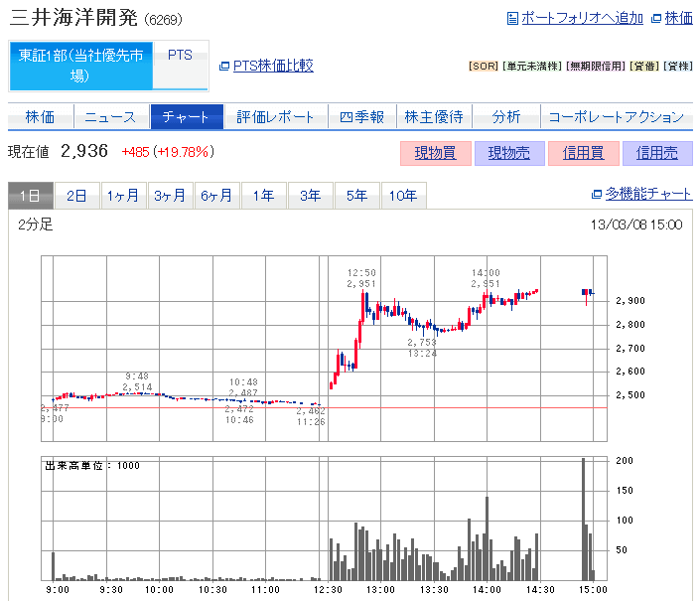
Task: Select the 東証1部 market tab
Action: point(79,66)
